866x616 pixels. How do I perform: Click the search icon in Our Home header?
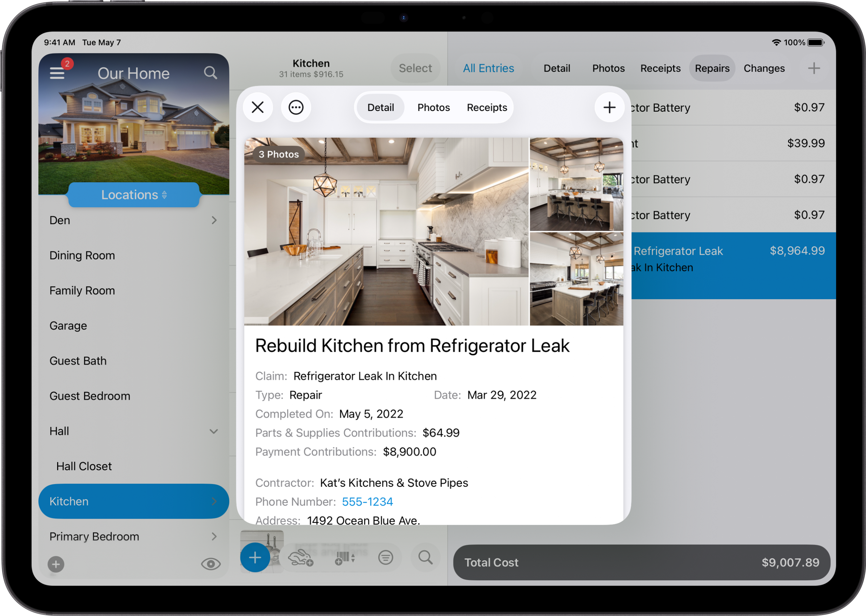click(210, 72)
